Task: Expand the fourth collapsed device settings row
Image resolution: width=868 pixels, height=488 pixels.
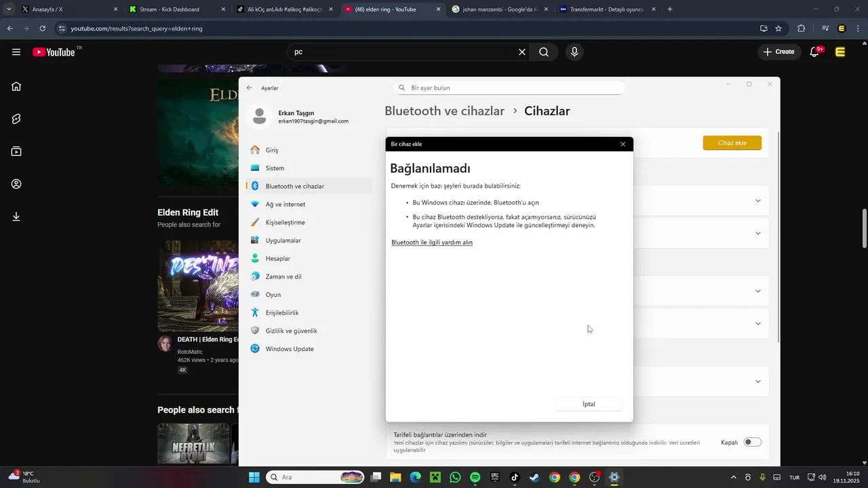Action: point(758,324)
